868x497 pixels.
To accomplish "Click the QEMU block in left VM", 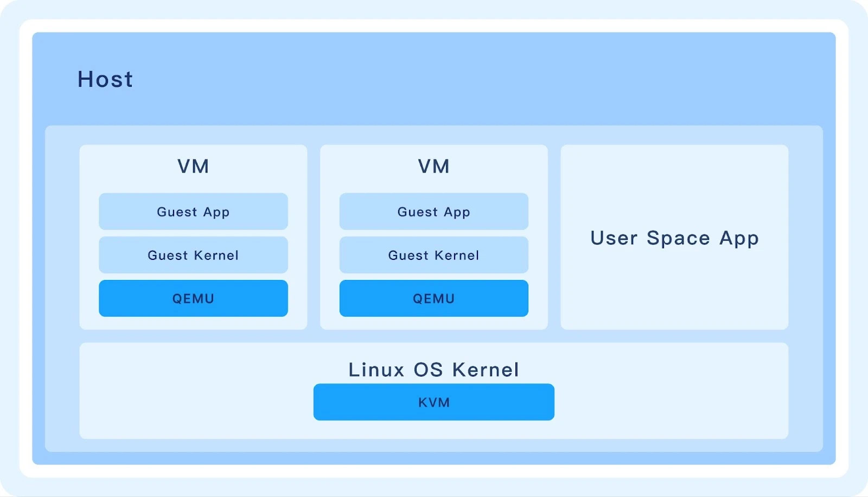I will pos(193,298).
